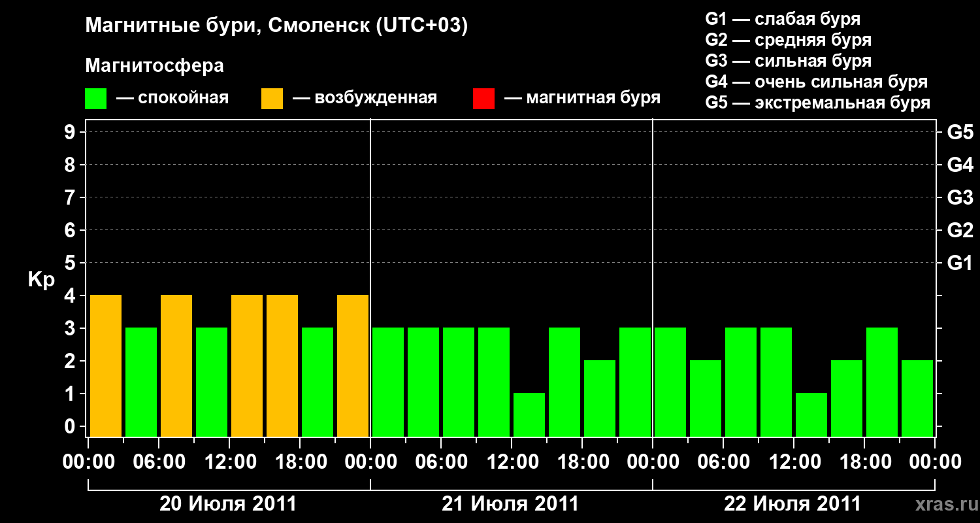Click the '21 Июля 2011' date label
980x523 pixels.
(510, 504)
